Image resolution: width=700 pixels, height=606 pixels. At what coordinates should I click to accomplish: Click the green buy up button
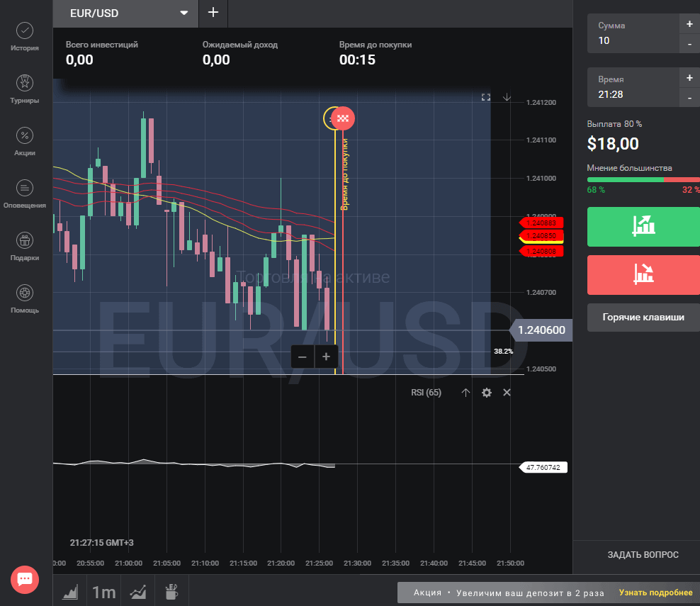pos(643,227)
